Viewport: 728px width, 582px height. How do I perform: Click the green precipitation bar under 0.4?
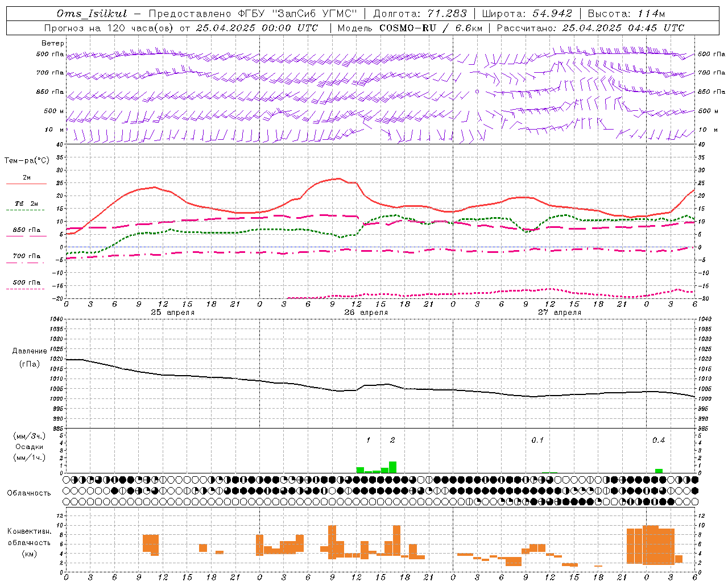coord(659,471)
